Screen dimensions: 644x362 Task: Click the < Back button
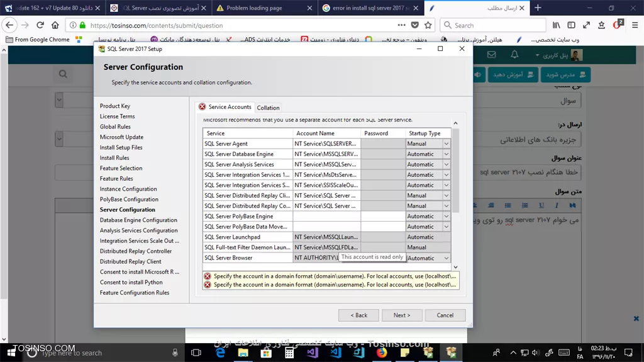click(x=358, y=315)
